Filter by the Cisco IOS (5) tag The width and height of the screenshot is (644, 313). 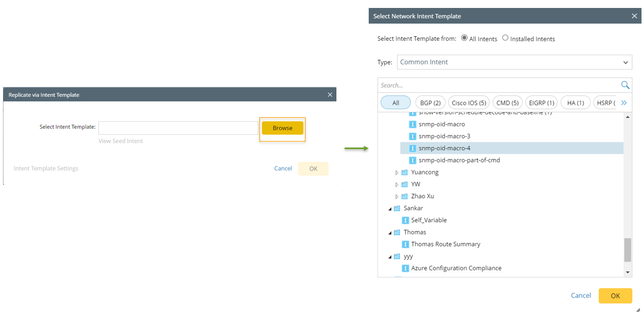[x=469, y=103]
